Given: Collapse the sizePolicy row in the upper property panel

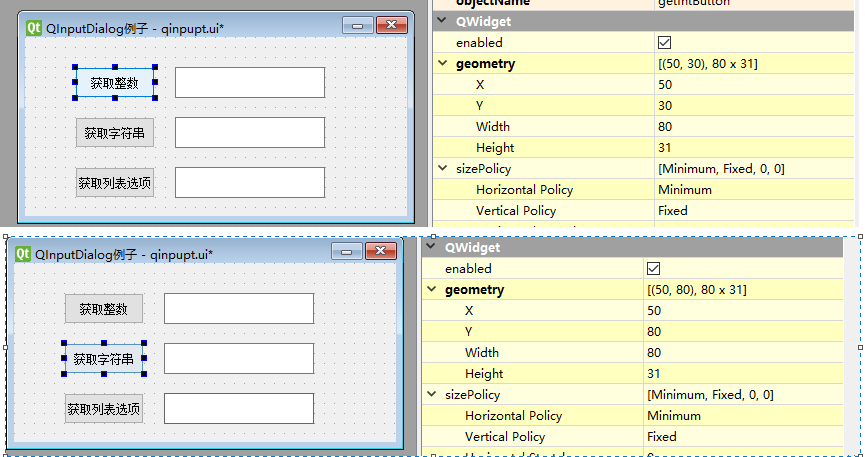Looking at the screenshot, I should point(443,169).
